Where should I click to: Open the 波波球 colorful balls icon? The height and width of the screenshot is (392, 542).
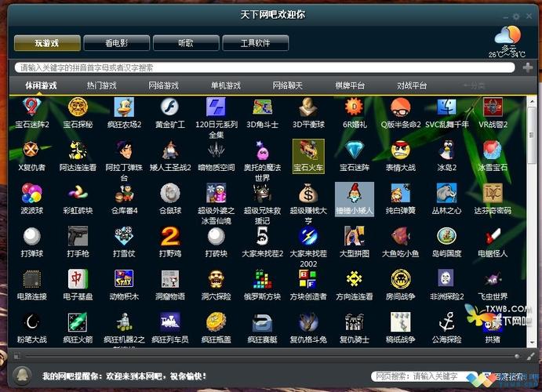32,193
